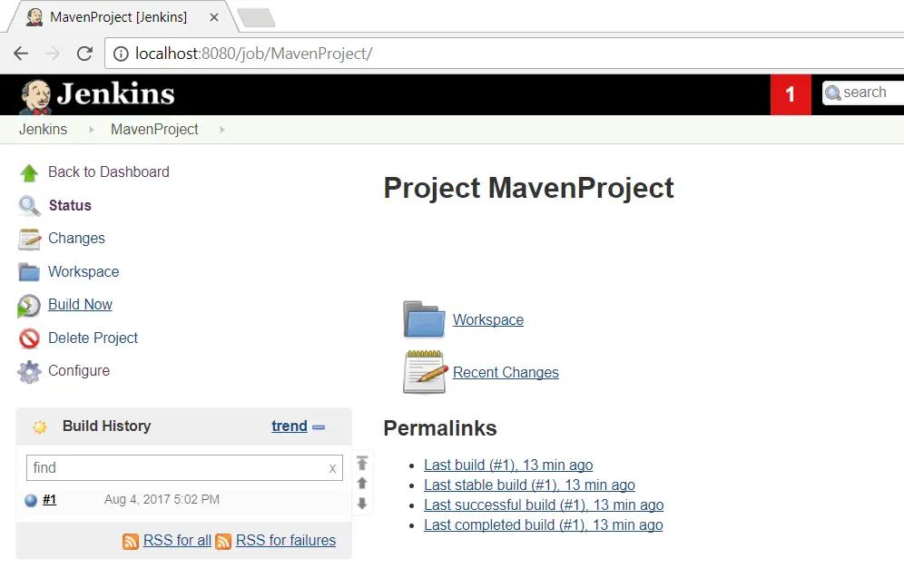The height and width of the screenshot is (588, 904).
Task: Open Last successful build (#1) permalink
Action: click(544, 505)
